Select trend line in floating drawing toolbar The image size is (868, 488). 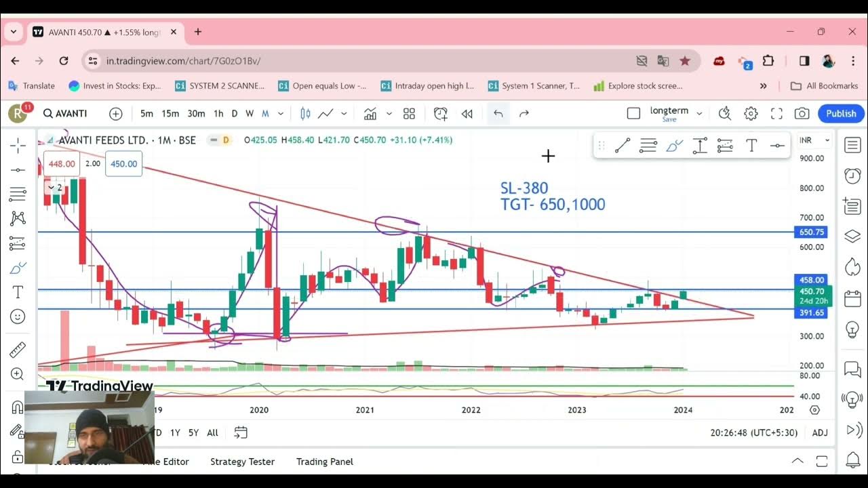click(623, 145)
